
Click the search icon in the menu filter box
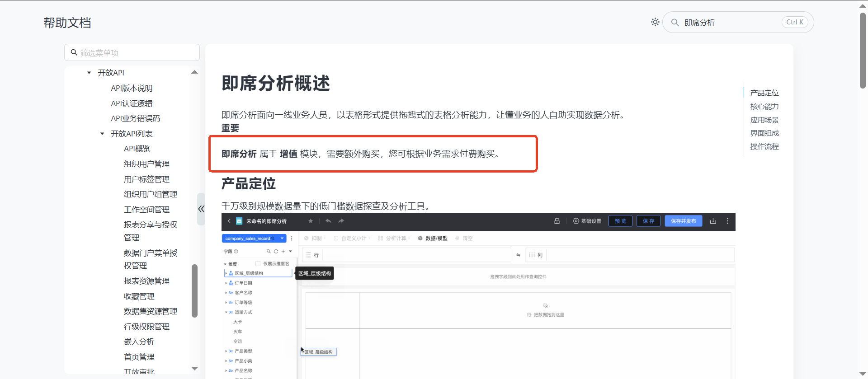[x=74, y=52]
